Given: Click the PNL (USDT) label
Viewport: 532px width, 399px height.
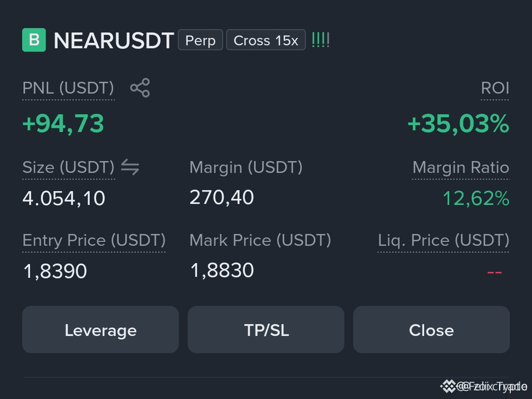Looking at the screenshot, I should [x=68, y=88].
